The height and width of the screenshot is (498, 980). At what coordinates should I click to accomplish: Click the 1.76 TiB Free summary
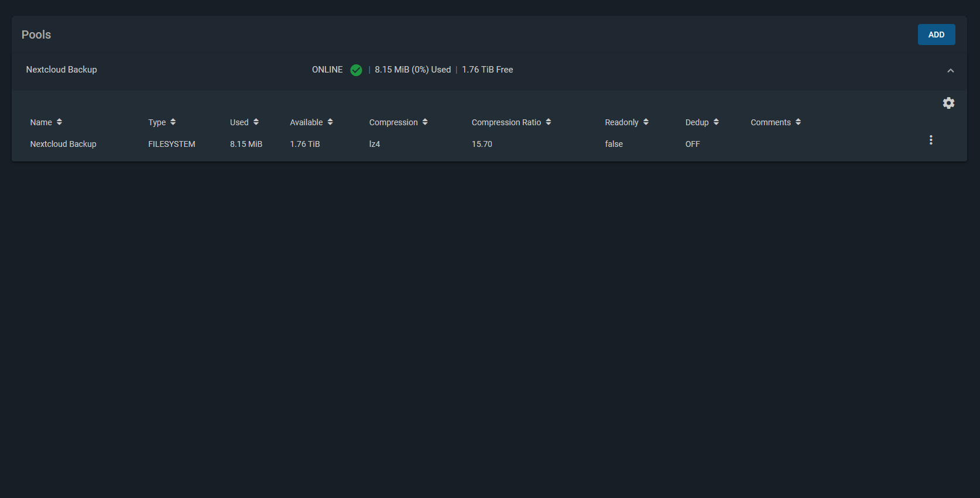click(x=487, y=70)
